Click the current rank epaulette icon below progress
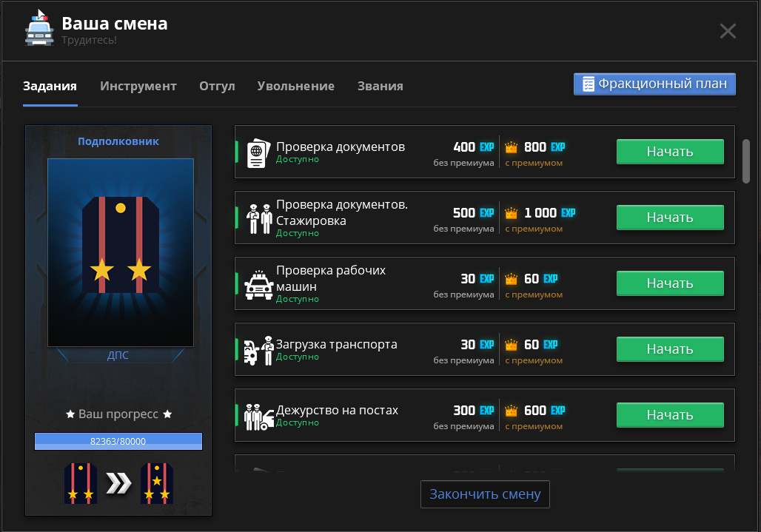The height and width of the screenshot is (532, 761). 81,483
